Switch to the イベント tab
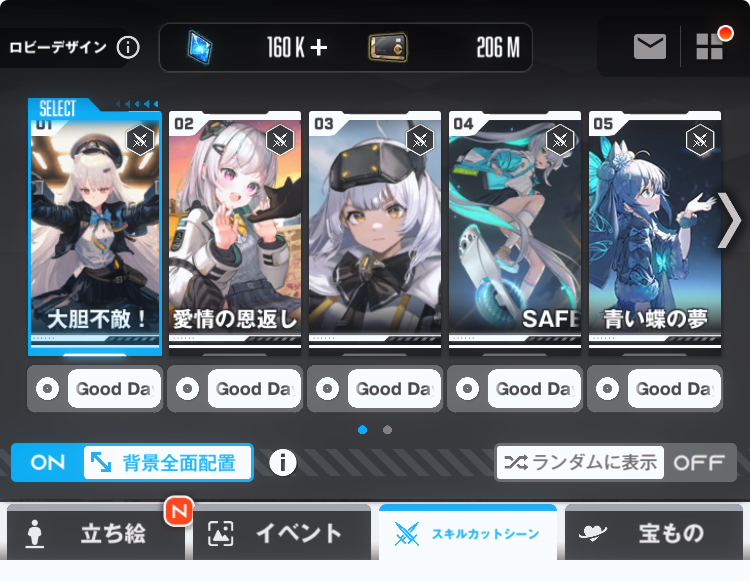The height and width of the screenshot is (581, 750). pos(282,533)
